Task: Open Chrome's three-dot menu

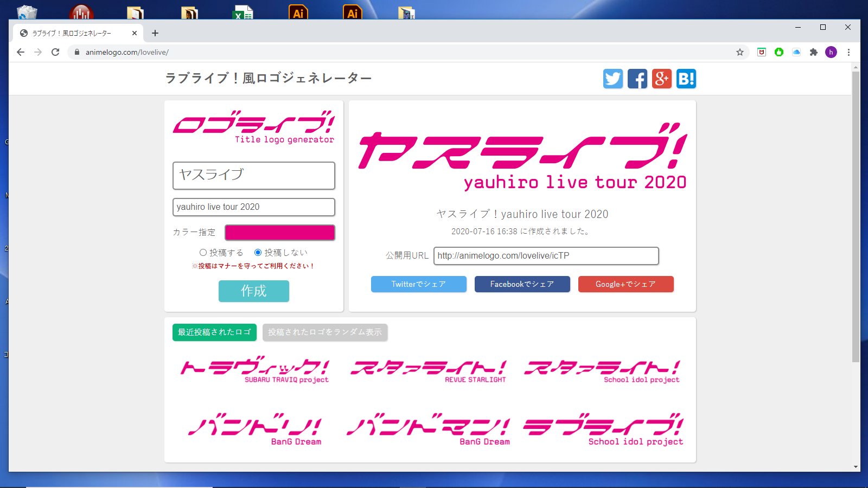Action: [849, 52]
